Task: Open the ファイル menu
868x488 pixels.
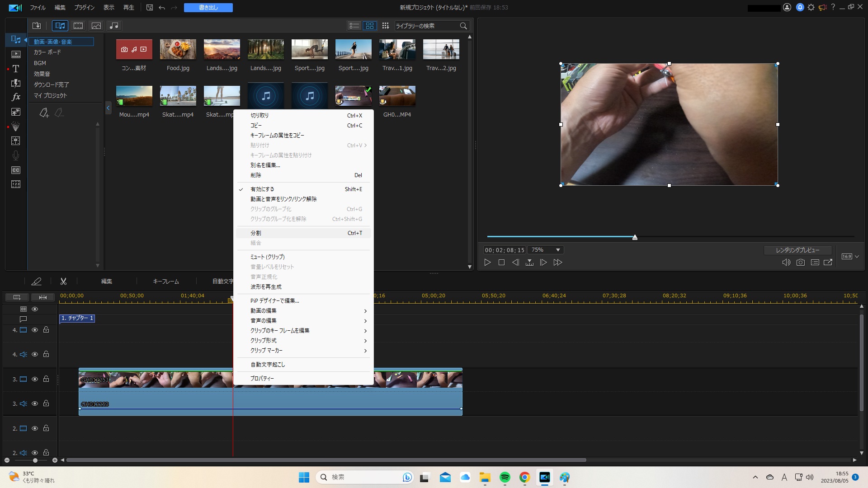Action: tap(38, 7)
